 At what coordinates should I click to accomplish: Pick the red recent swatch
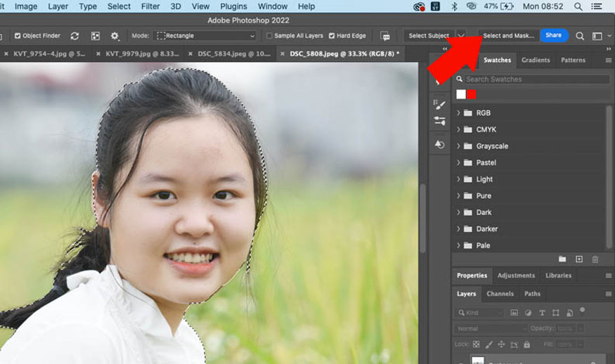pos(472,94)
